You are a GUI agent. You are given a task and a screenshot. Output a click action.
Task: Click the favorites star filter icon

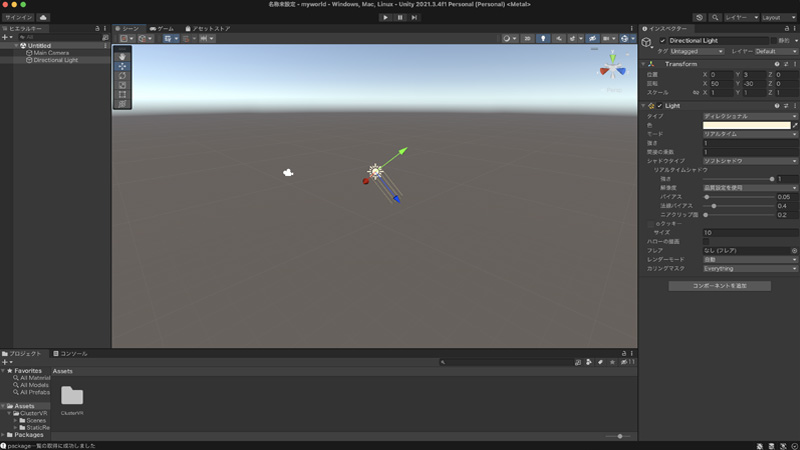pyautogui.click(x=612, y=362)
